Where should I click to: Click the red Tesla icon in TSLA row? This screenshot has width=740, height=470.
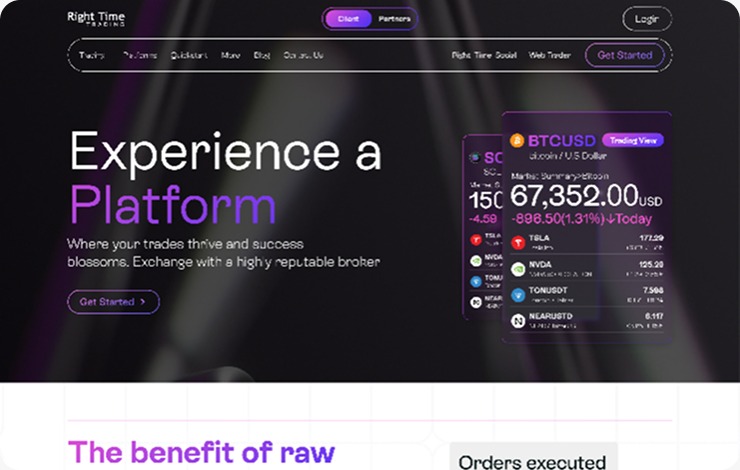click(x=518, y=243)
